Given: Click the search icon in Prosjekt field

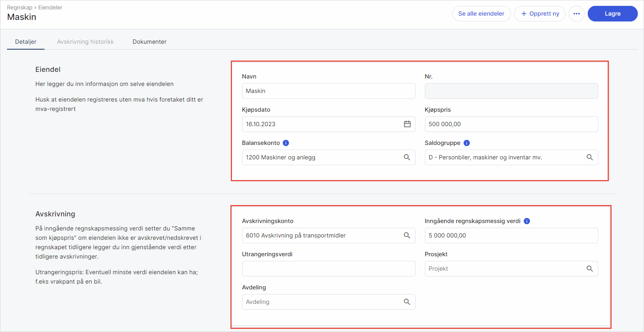Looking at the screenshot, I should [590, 268].
